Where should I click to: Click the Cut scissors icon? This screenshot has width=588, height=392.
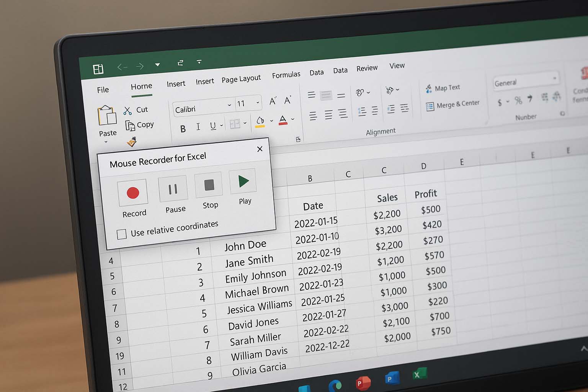(127, 111)
